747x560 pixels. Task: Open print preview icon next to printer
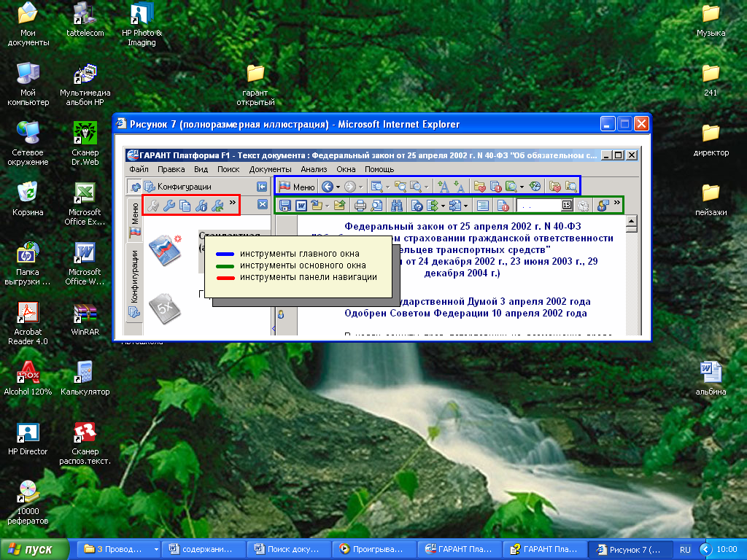click(376, 205)
